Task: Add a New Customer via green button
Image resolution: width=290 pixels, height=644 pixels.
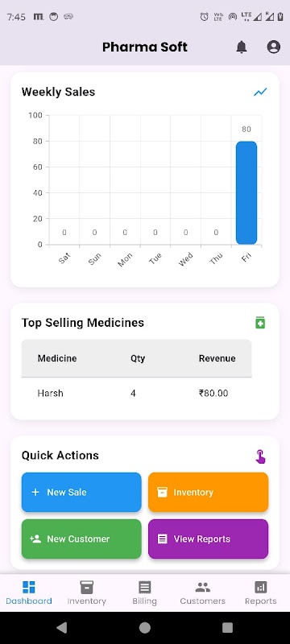Action: [x=81, y=539]
